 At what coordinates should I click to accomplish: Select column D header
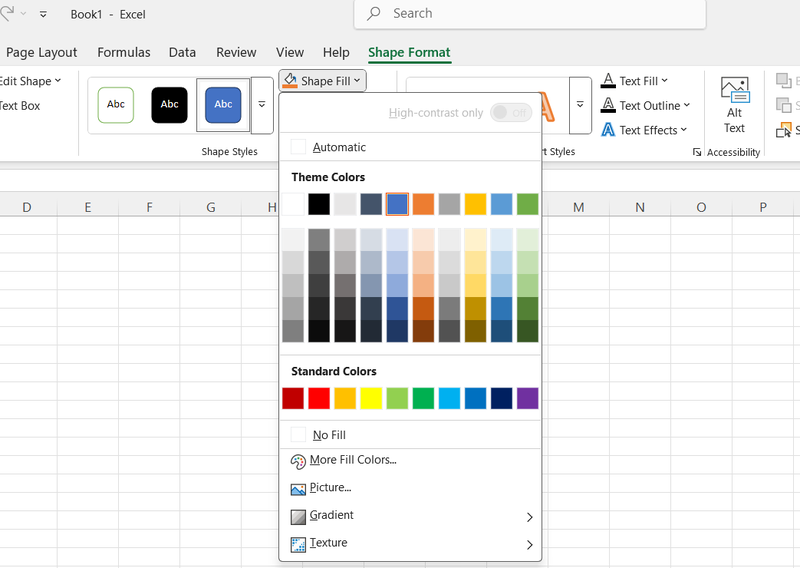click(x=27, y=207)
